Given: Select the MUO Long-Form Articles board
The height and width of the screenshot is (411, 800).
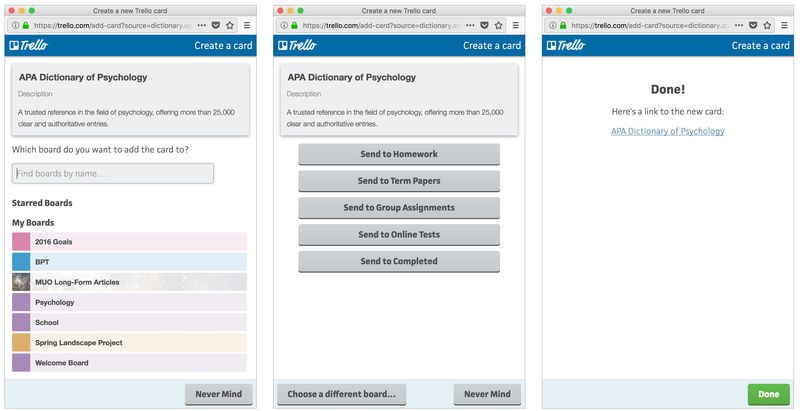Looking at the screenshot, I should click(x=129, y=282).
